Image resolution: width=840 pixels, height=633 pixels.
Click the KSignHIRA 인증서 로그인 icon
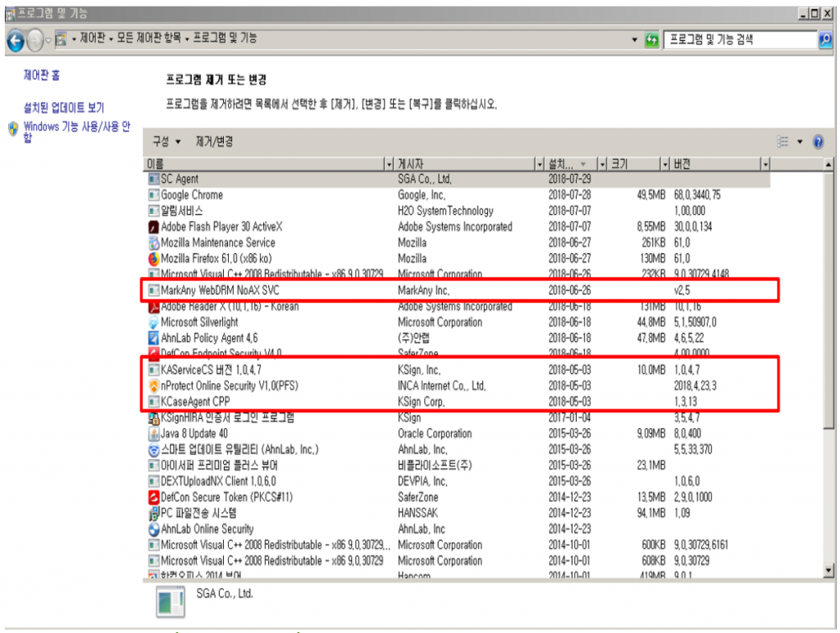pyautogui.click(x=153, y=417)
